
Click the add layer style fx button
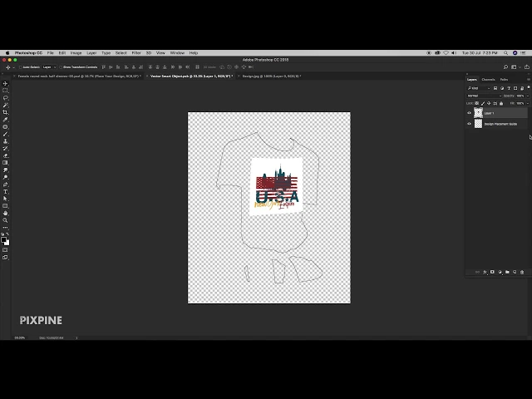[485, 272]
